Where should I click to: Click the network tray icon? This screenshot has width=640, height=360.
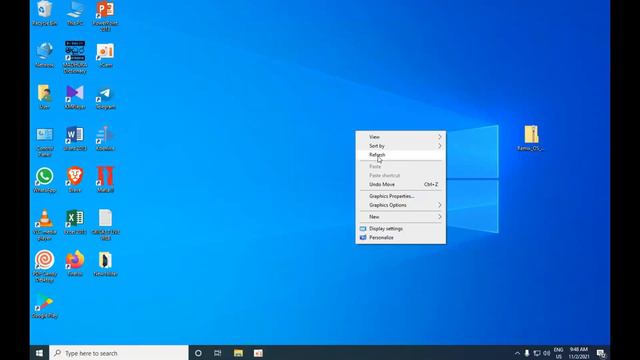pyautogui.click(x=537, y=353)
